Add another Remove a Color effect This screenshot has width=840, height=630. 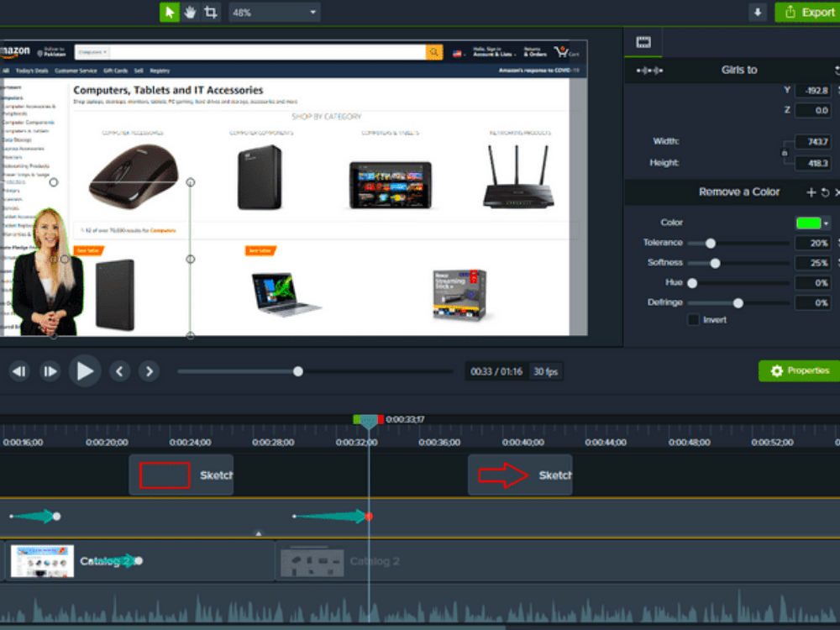(811, 192)
